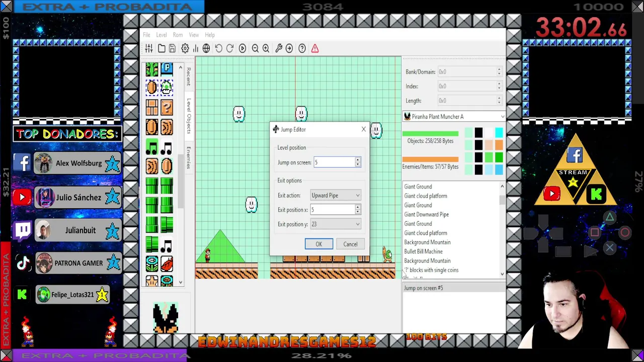
Task: Pick the orange palette color swatch
Action: pyautogui.click(x=499, y=145)
